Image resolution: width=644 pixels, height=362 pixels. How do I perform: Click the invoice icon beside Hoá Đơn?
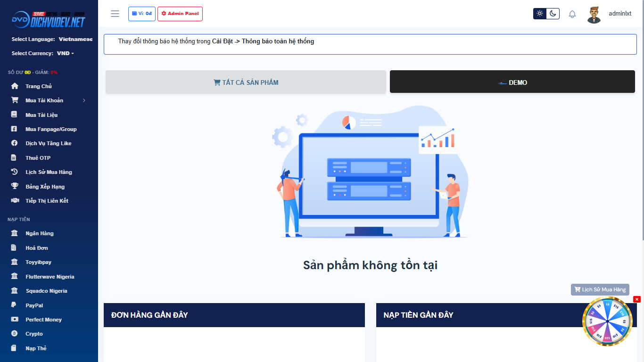coord(15,248)
